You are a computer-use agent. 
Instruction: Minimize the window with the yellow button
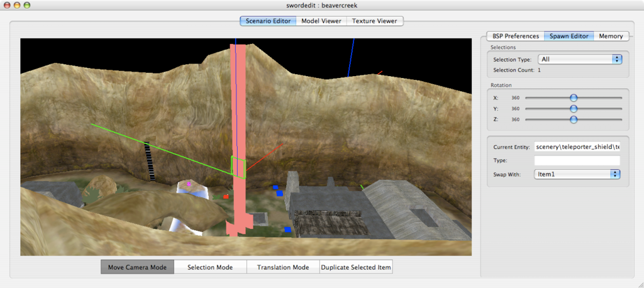point(18,5)
